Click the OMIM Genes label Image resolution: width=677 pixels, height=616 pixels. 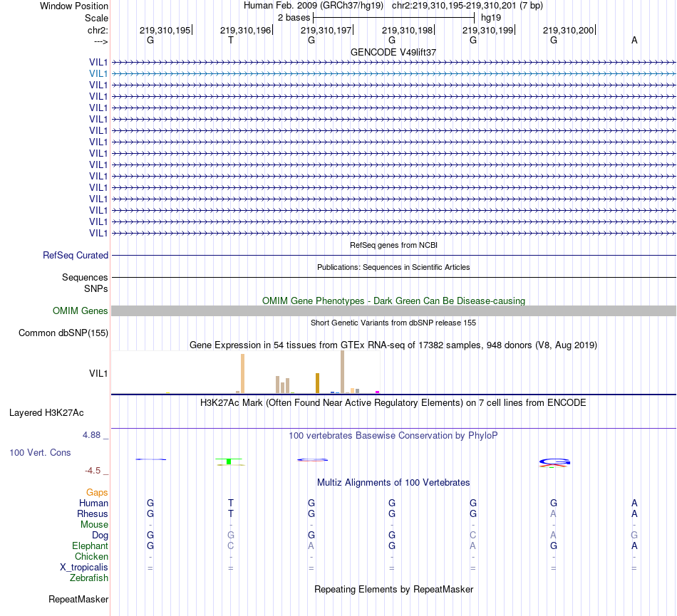(81, 310)
